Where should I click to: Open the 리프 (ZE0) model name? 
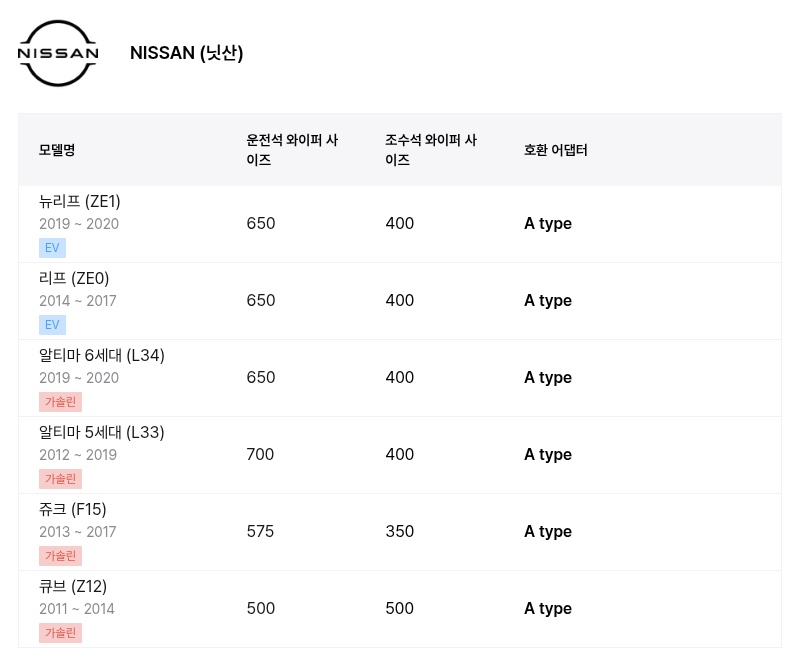click(74, 278)
